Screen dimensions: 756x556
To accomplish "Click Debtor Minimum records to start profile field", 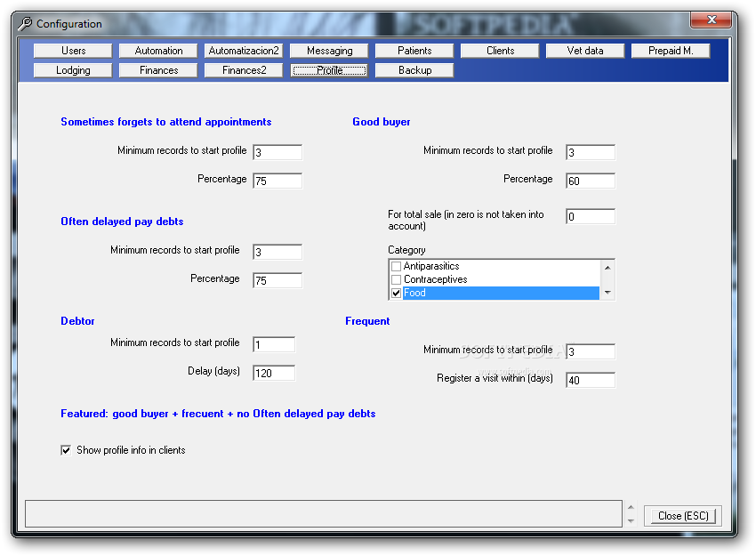I will (x=274, y=344).
